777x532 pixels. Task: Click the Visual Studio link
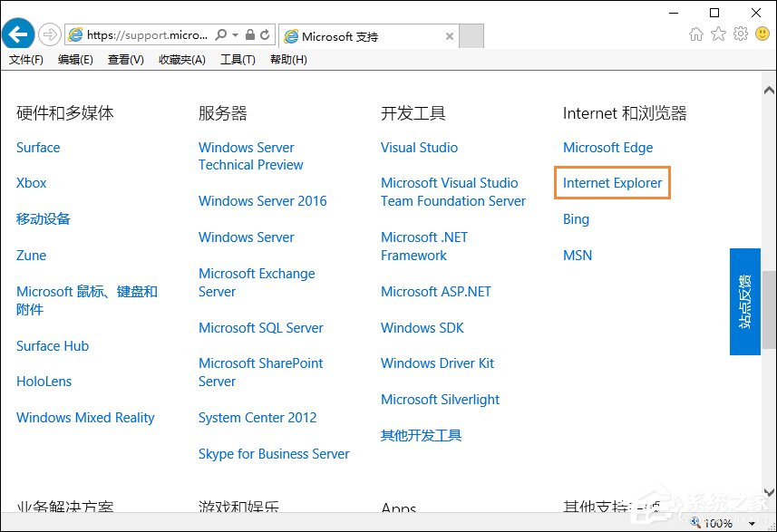click(x=419, y=148)
